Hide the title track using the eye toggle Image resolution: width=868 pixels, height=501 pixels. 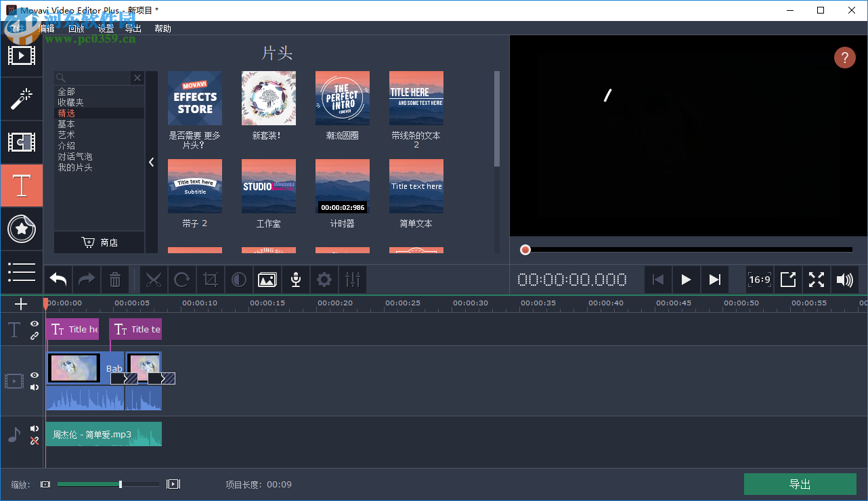click(x=34, y=324)
